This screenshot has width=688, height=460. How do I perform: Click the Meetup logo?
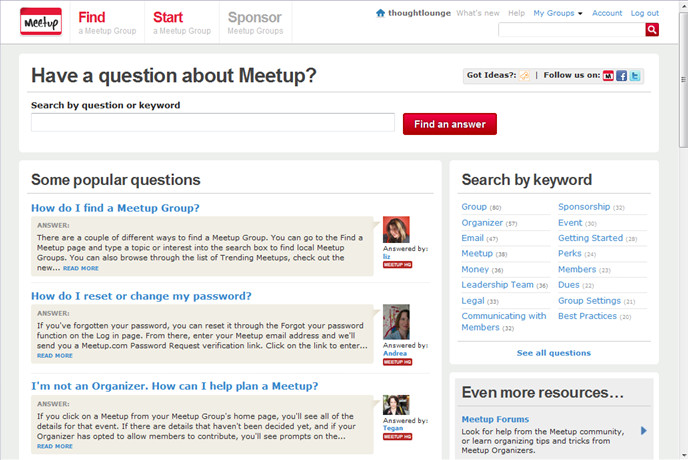pos(41,21)
